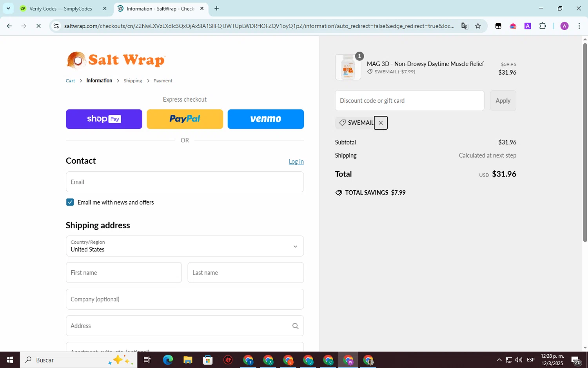
Task: Open the tab search dropdown arrow
Action: click(8, 8)
